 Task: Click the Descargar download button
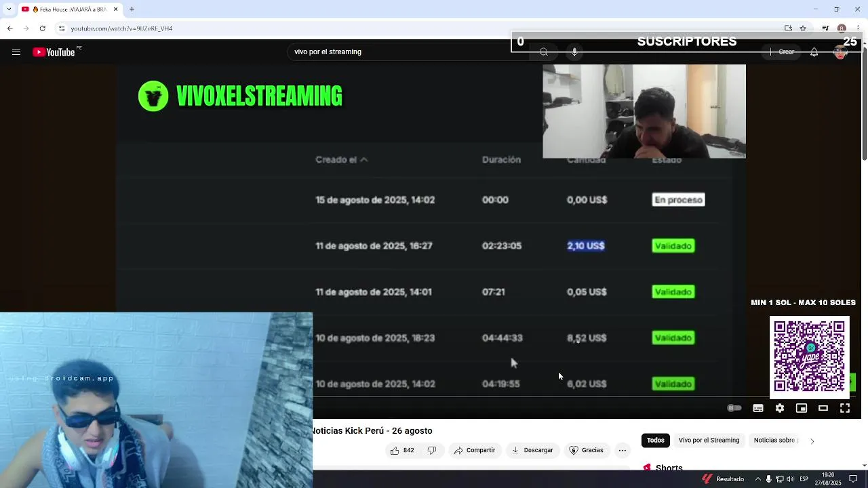click(x=532, y=450)
